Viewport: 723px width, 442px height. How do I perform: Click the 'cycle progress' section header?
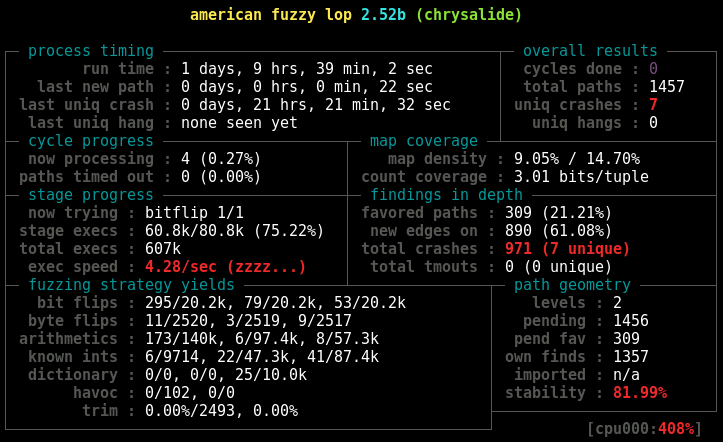click(x=91, y=141)
